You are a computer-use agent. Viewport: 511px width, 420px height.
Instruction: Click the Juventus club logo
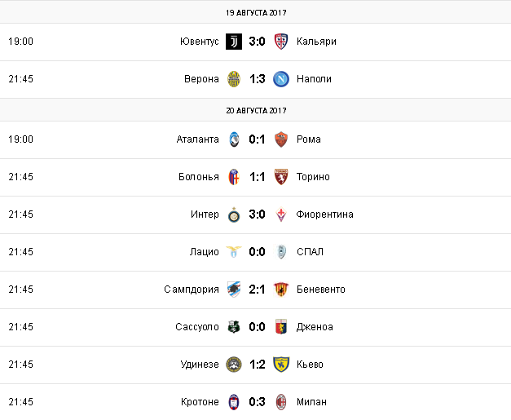tap(234, 42)
